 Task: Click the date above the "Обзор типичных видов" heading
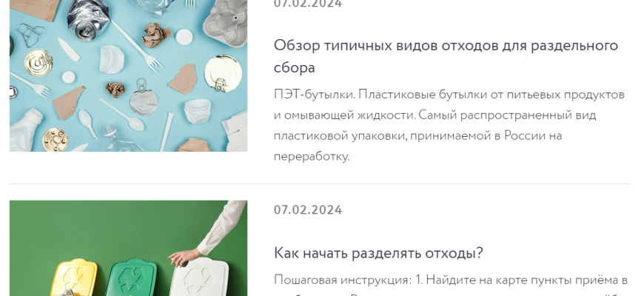pos(308,4)
